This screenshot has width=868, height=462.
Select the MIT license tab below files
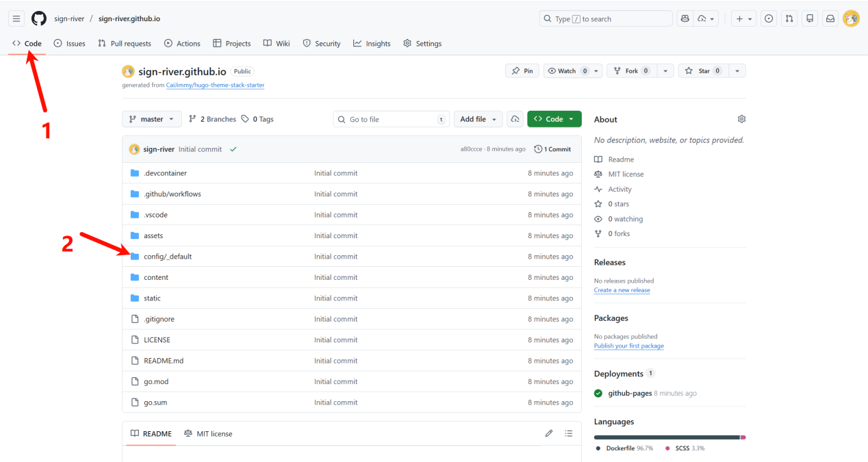(208, 433)
